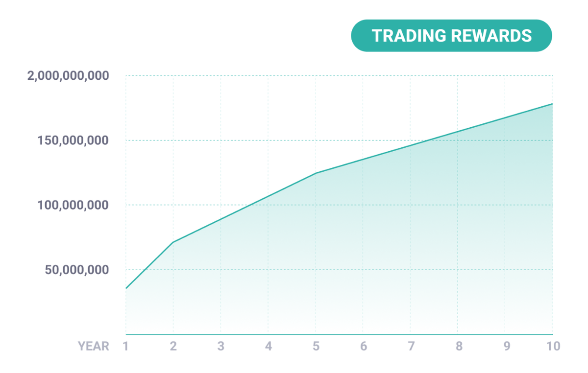This screenshot has width=588, height=373.
Task: Click year 8 on the x-axis
Action: (x=458, y=347)
